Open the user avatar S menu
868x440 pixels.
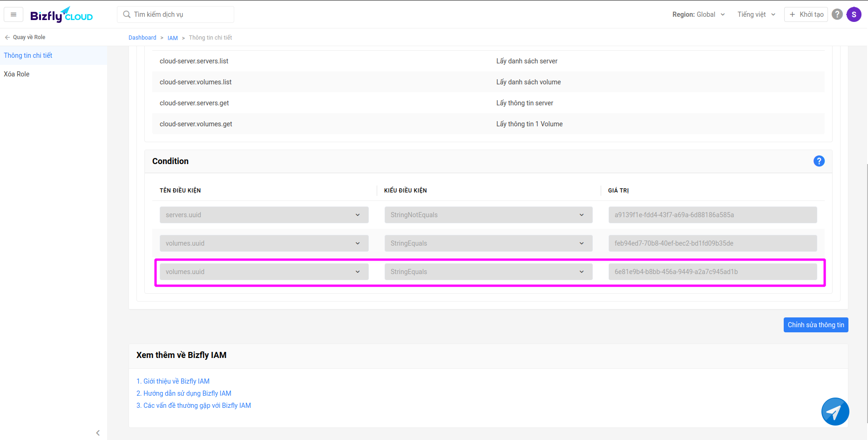(x=854, y=14)
